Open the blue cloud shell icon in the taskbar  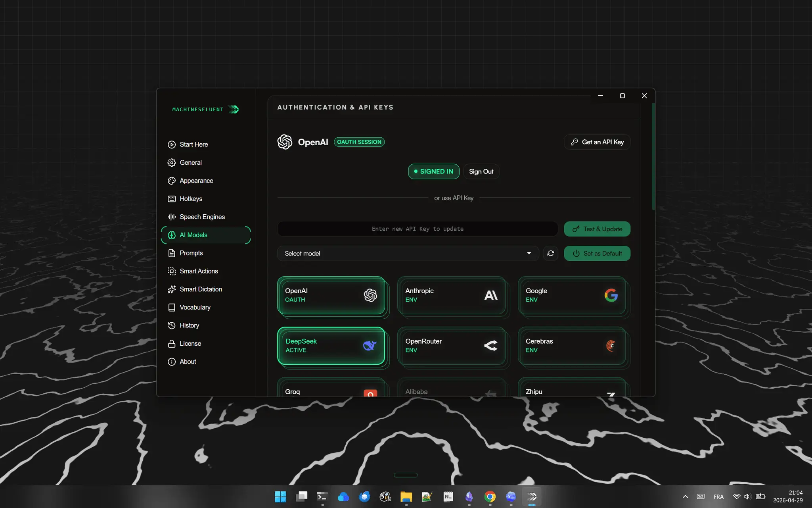coord(511,496)
